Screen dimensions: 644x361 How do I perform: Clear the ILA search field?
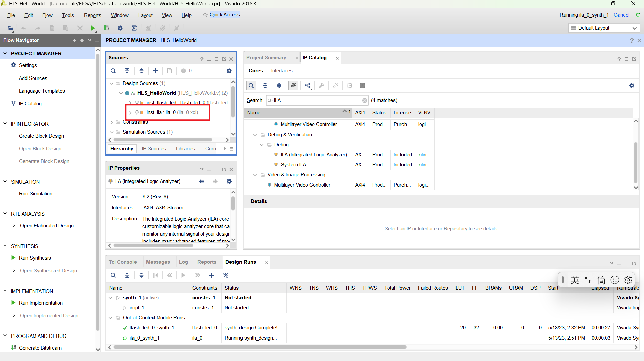(x=365, y=100)
